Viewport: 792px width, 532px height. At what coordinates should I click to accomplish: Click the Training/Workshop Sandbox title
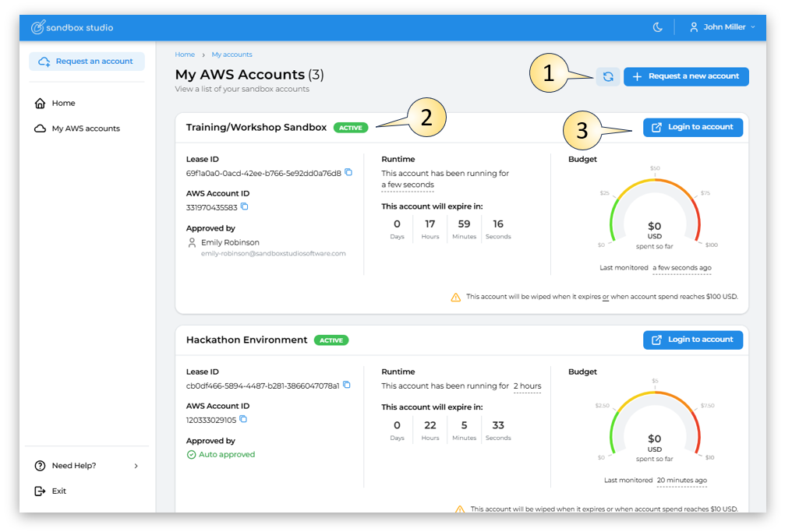(x=256, y=127)
